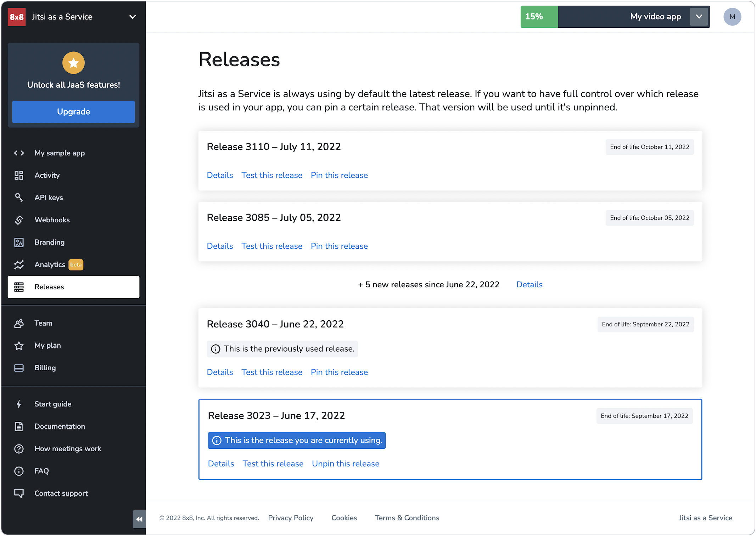Click info icon in currently using banner

point(217,441)
